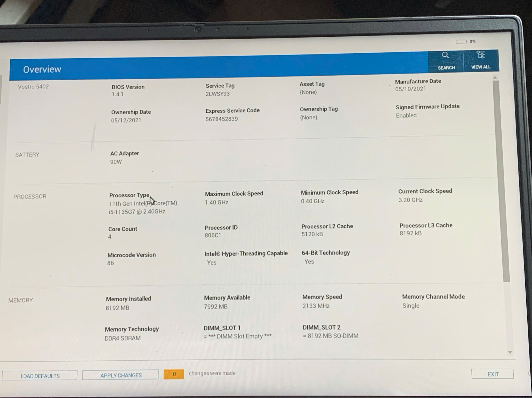The width and height of the screenshot is (532, 398).
Task: Click the scrollbar down arrow
Action: [x=510, y=352]
